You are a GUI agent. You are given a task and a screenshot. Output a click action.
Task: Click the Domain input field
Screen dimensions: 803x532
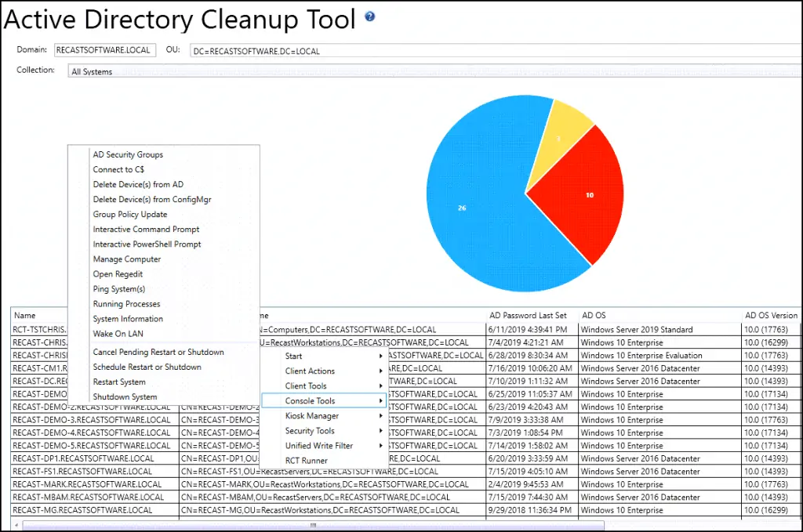click(105, 49)
